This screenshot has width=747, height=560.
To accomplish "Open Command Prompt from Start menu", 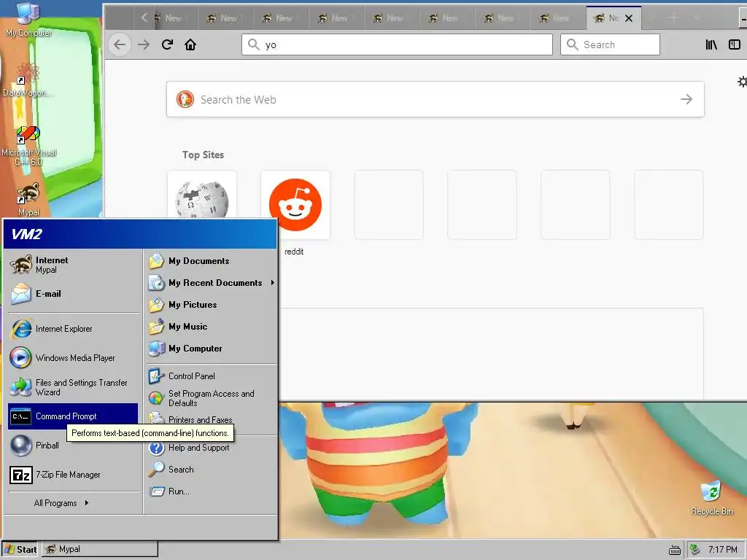I will point(73,416).
